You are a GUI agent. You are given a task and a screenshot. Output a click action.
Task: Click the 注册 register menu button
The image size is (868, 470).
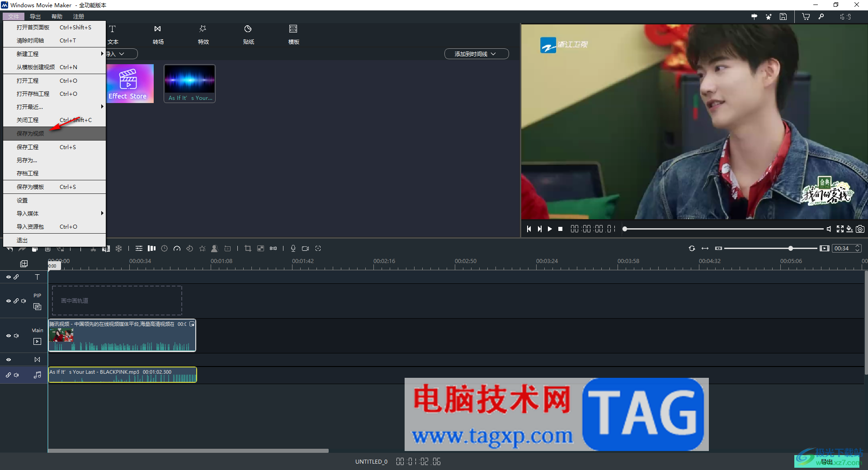pos(79,17)
